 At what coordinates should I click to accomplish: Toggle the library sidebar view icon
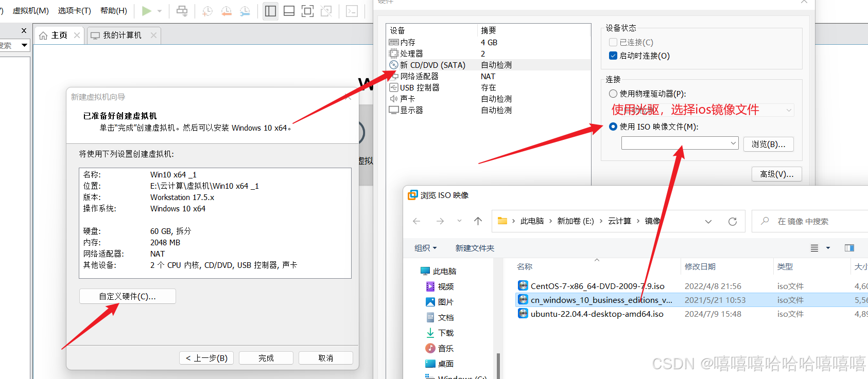[x=270, y=11]
